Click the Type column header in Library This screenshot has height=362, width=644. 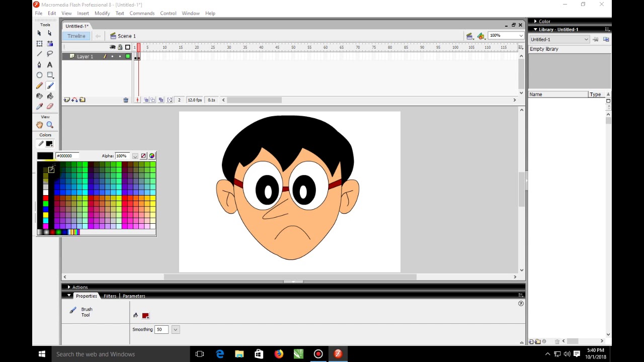[x=597, y=95]
